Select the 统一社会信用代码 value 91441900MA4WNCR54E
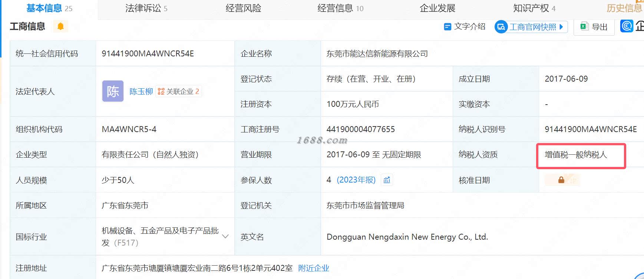 (148, 54)
